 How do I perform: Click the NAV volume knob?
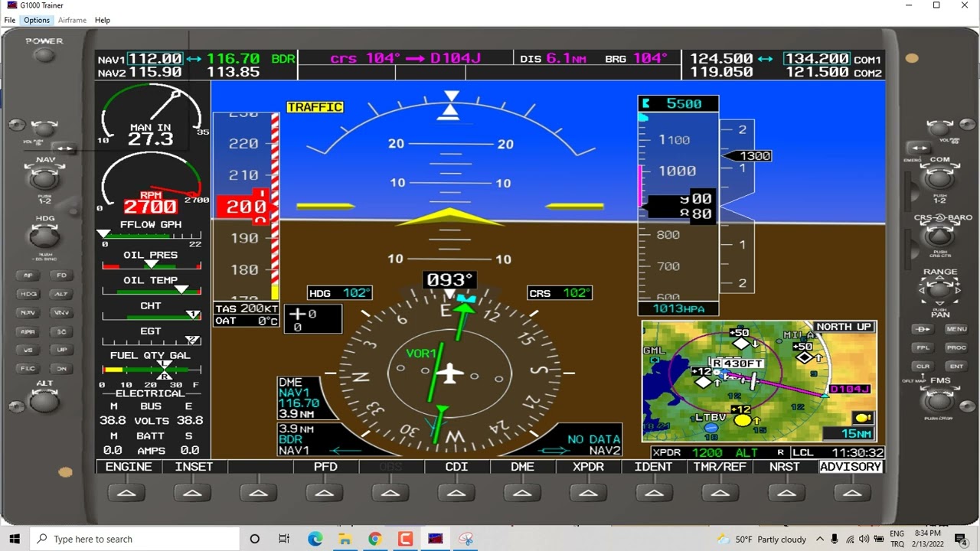pos(44,129)
